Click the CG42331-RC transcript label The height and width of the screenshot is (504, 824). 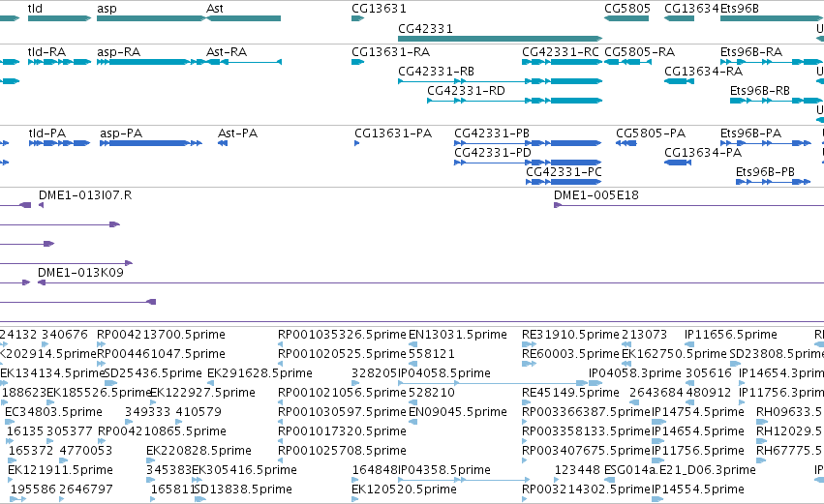(x=561, y=52)
